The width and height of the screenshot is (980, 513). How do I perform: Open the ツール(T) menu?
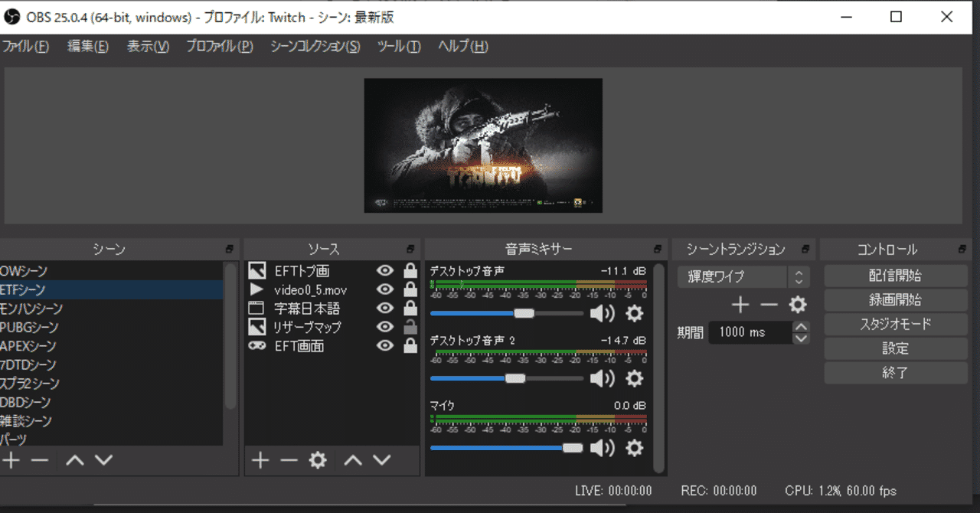pyautogui.click(x=399, y=47)
